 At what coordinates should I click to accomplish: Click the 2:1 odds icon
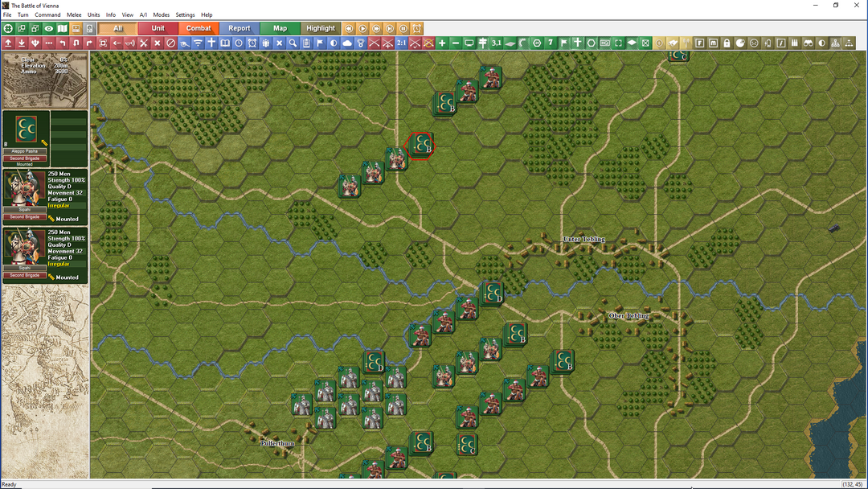[x=401, y=43]
